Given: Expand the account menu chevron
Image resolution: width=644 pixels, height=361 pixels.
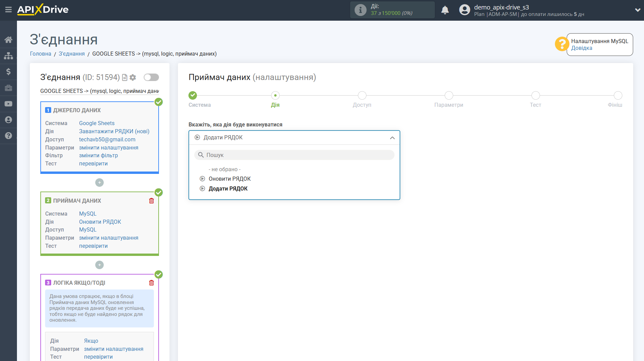Looking at the screenshot, I should [637, 10].
